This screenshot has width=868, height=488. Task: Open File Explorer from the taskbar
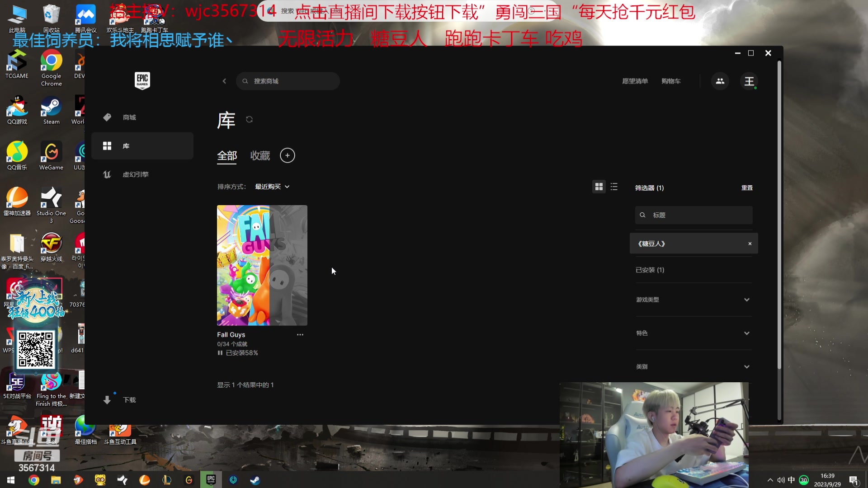(x=56, y=480)
